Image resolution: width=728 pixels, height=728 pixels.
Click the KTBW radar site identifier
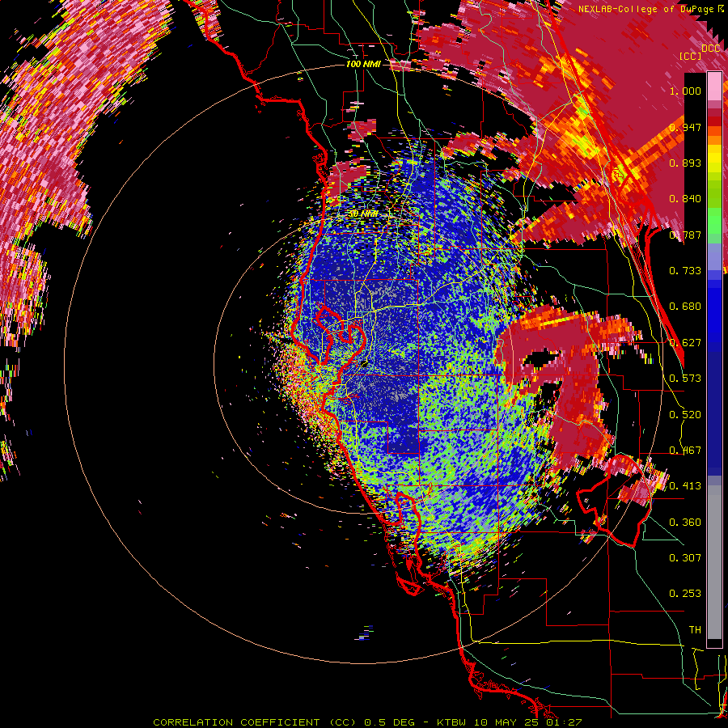click(452, 722)
